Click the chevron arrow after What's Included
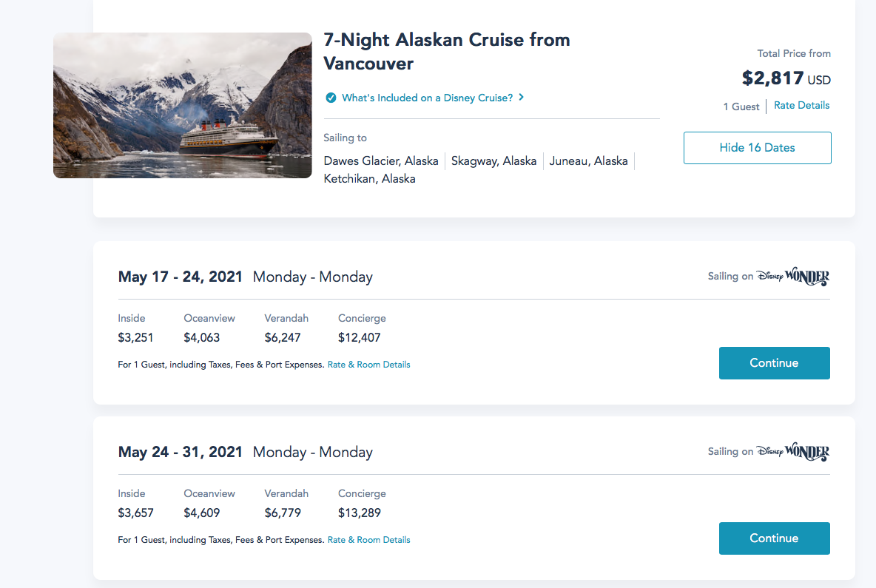The height and width of the screenshot is (588, 876). pos(522,97)
